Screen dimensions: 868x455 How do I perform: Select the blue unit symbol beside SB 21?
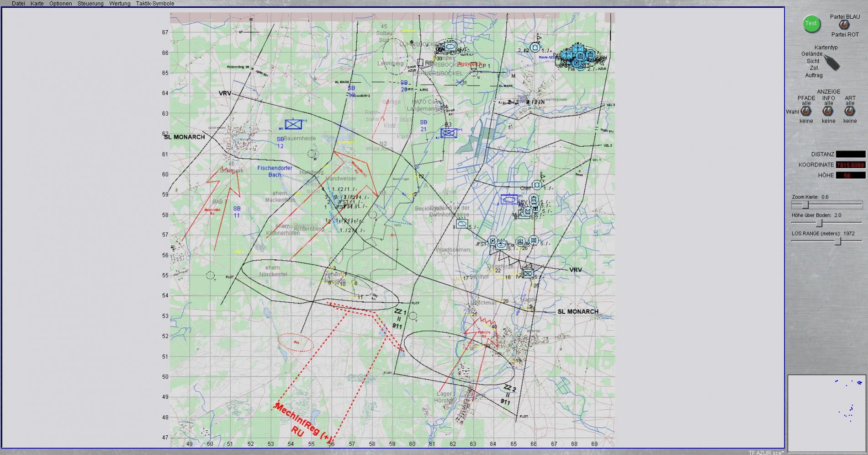[x=449, y=133]
